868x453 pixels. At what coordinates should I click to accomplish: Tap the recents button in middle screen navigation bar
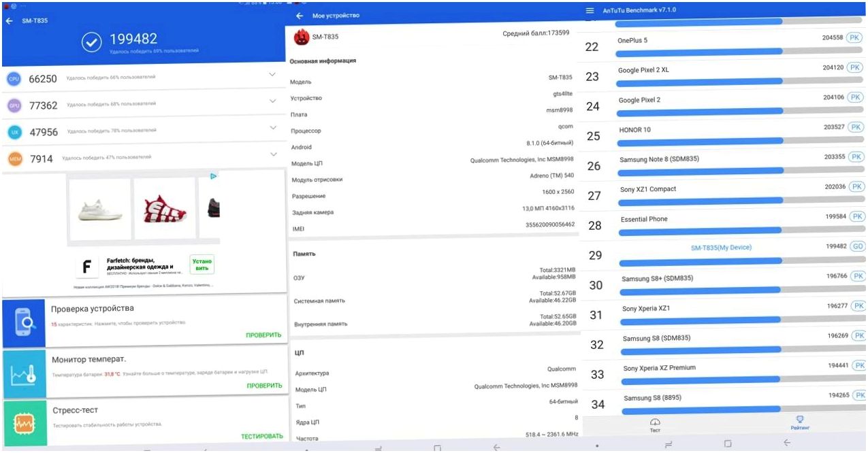[378, 448]
